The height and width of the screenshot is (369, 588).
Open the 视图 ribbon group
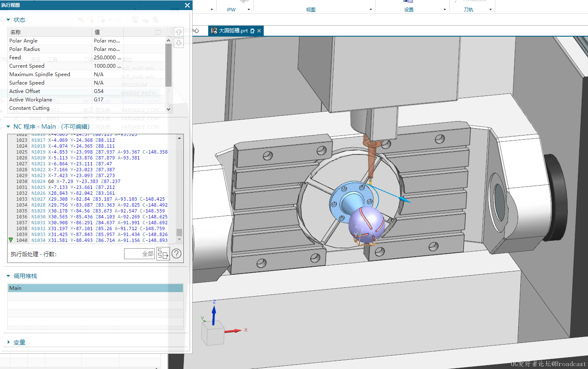(311, 10)
